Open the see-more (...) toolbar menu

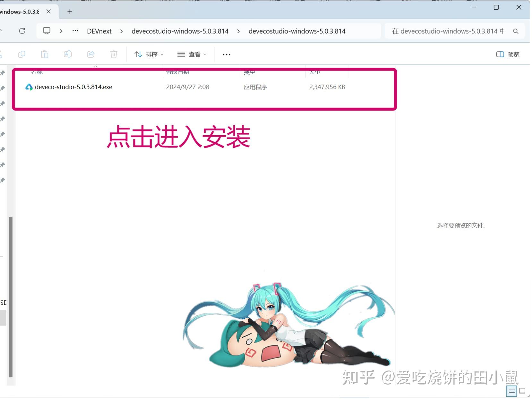click(226, 54)
